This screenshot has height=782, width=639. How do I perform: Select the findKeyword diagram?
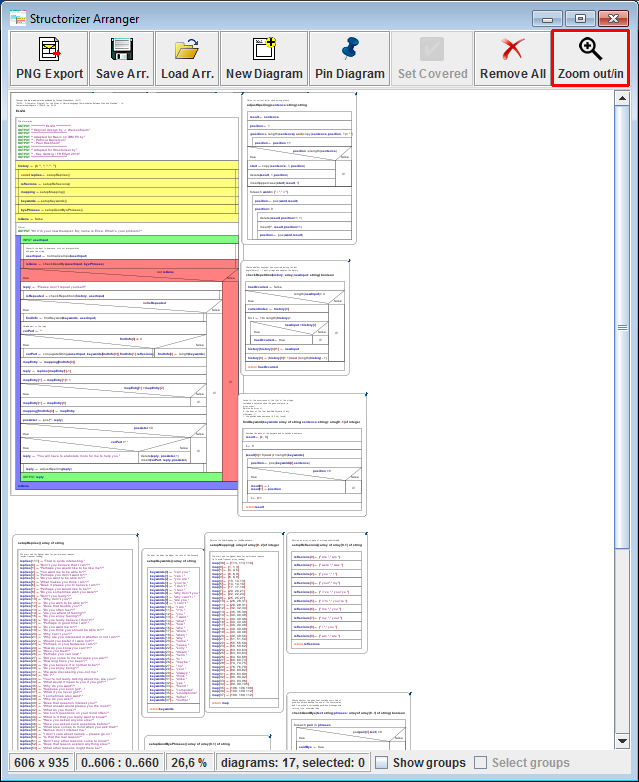302,455
